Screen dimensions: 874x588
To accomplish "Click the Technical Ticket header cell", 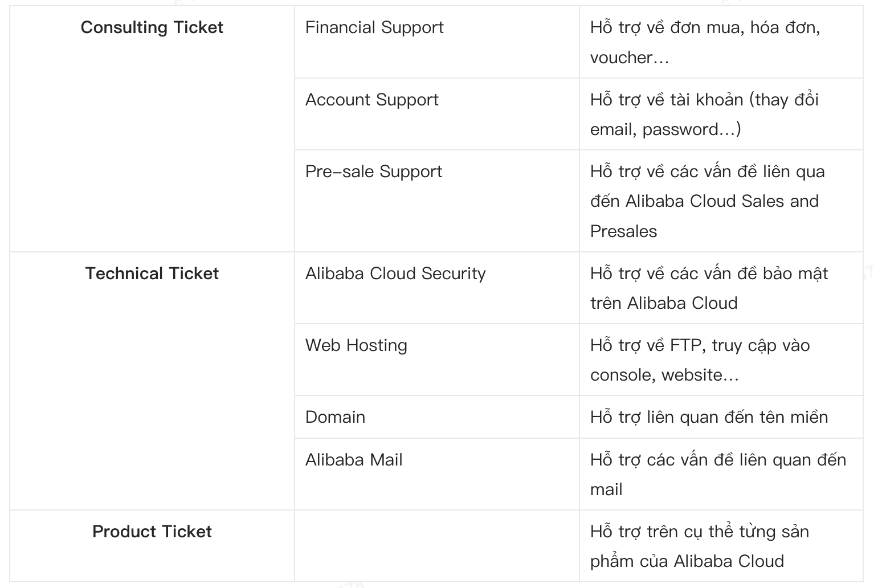I will pyautogui.click(x=152, y=273).
